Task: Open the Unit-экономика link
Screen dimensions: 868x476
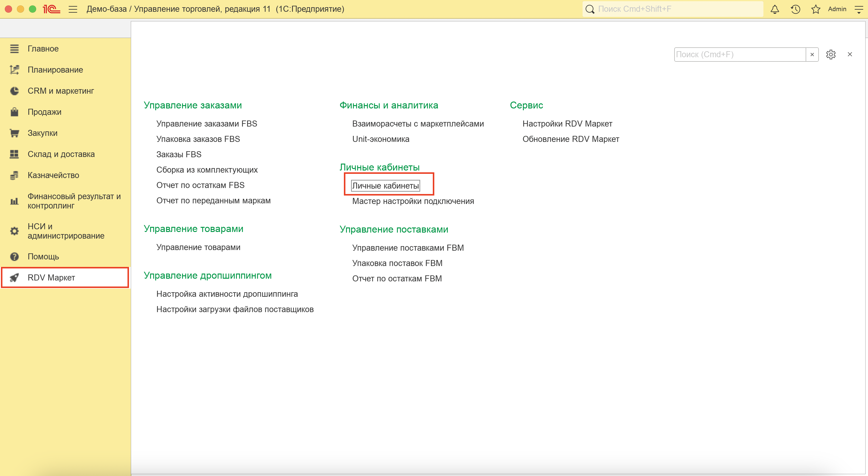Action: pos(380,139)
